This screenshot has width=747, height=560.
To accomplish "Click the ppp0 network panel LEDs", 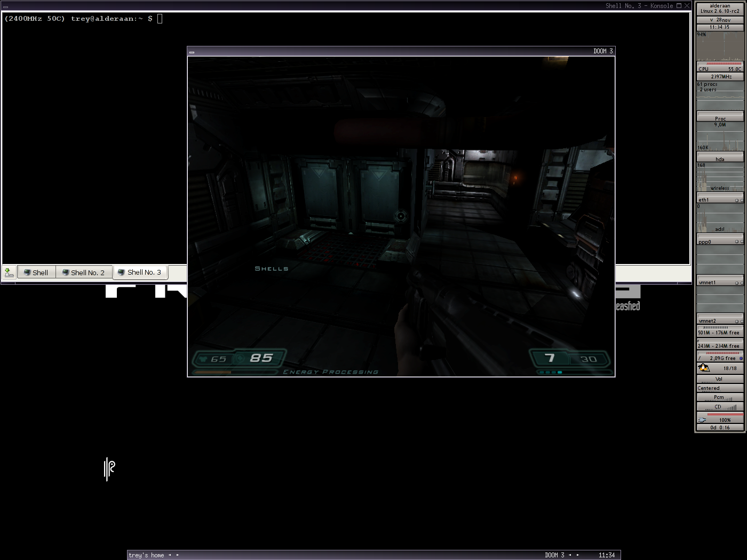I will (739, 242).
